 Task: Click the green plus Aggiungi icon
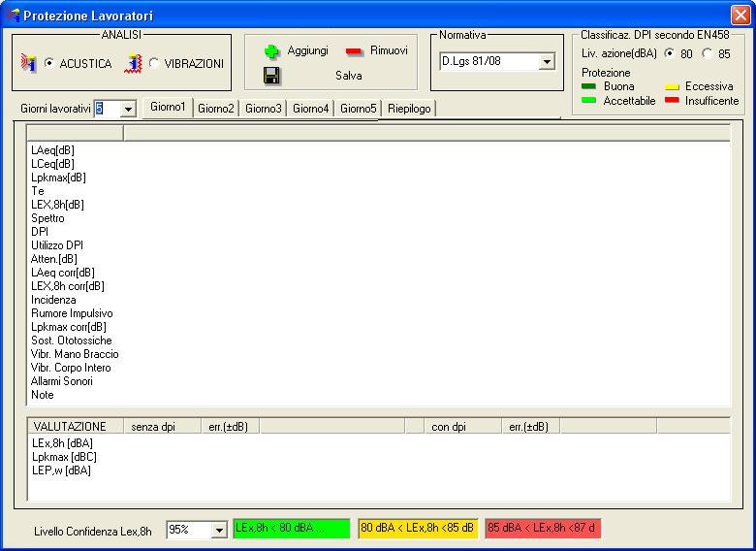[272, 51]
